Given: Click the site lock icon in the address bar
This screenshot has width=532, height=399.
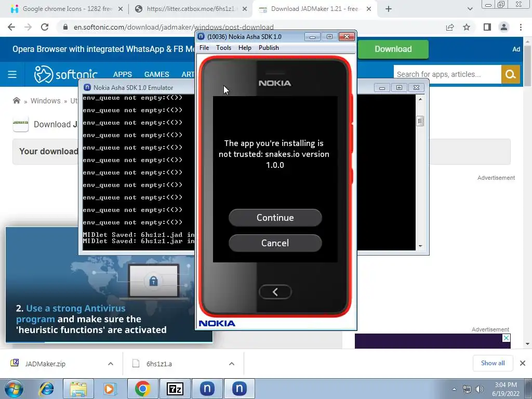Looking at the screenshot, I should click(x=65, y=27).
